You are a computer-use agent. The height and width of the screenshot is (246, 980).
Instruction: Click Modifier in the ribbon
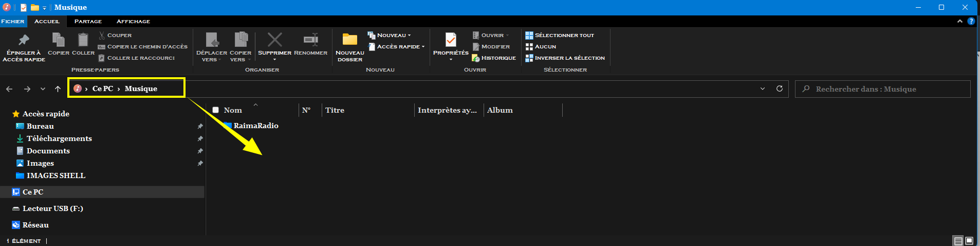click(x=491, y=47)
